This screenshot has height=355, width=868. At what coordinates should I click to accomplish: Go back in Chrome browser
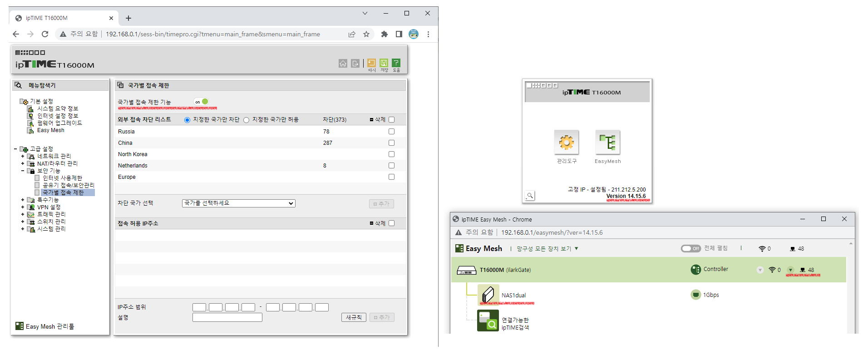16,34
